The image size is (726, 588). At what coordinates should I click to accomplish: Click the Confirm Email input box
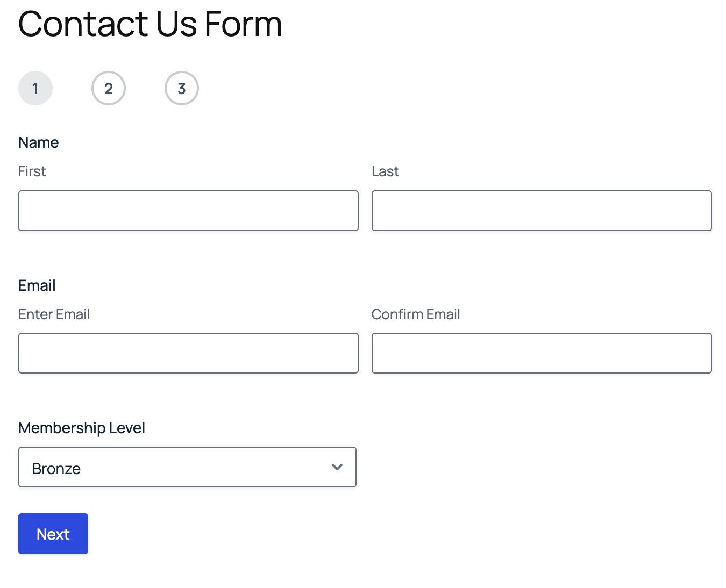pos(542,353)
